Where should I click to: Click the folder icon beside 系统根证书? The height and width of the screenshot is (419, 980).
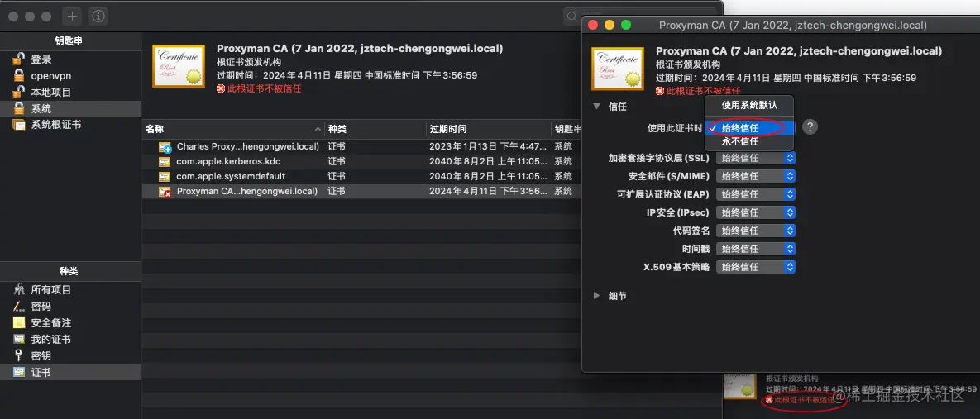coord(19,124)
